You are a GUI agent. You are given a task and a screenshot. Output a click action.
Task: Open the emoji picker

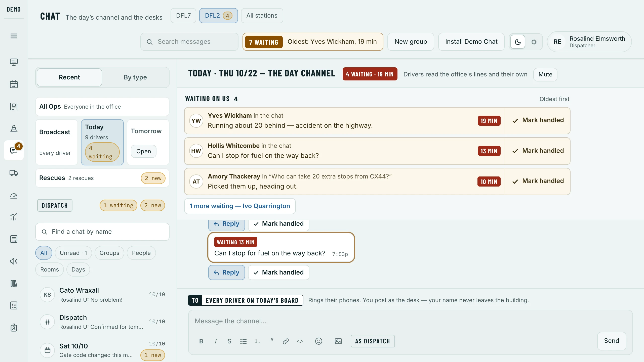pos(318,341)
